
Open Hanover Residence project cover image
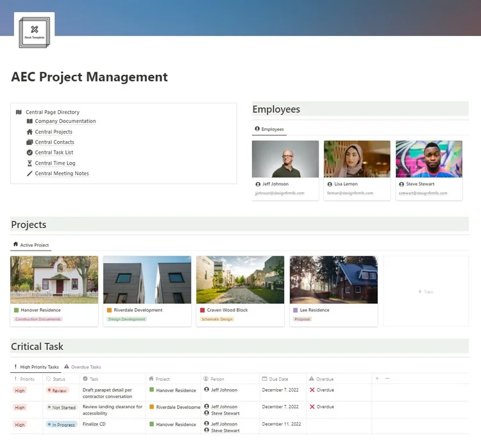tap(55, 279)
